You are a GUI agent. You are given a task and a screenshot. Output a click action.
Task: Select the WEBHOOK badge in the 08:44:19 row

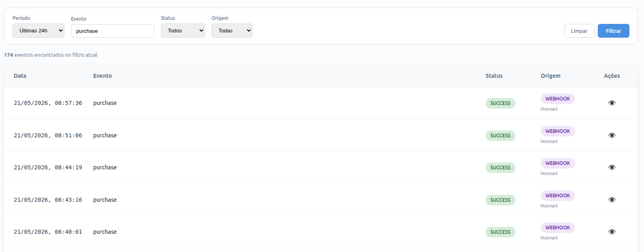click(x=558, y=163)
